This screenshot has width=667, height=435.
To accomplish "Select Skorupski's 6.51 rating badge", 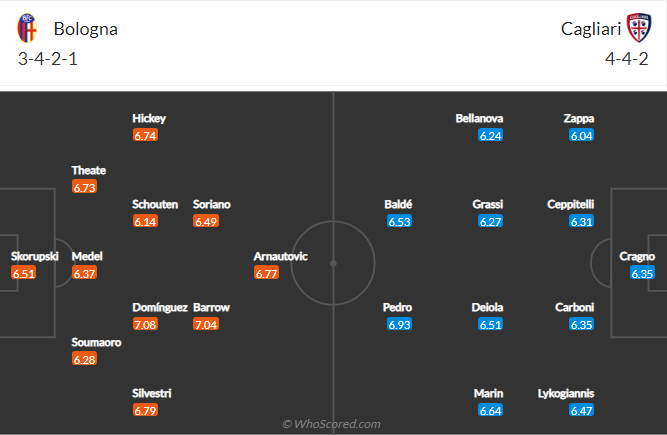I will [23, 273].
